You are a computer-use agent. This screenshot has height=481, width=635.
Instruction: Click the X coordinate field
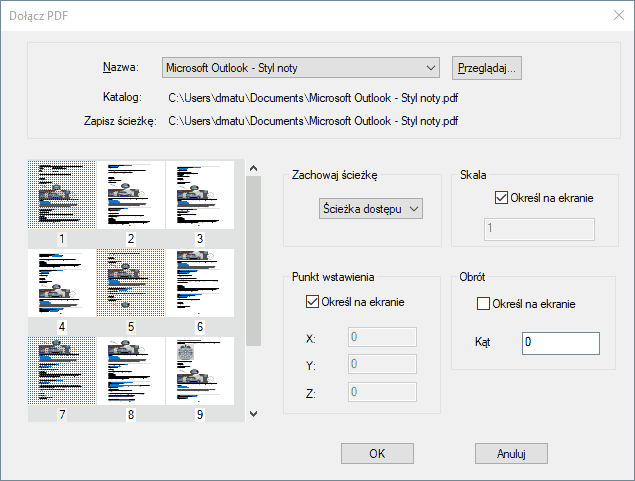[382, 337]
